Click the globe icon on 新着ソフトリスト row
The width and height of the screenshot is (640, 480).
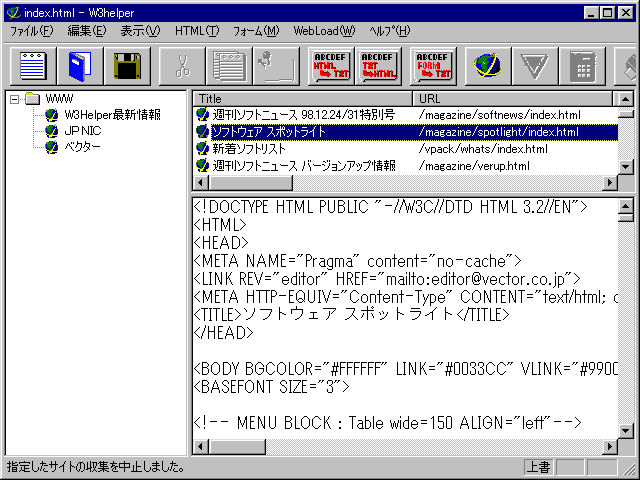202,149
